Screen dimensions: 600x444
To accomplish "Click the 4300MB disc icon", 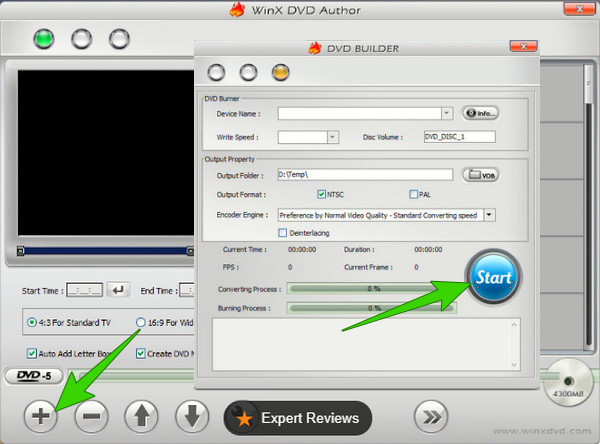I will pyautogui.click(x=568, y=382).
